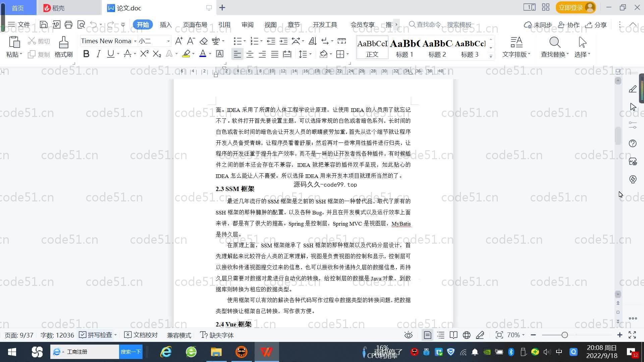
Task: Decrease font size with A- icon
Action: 191,41
